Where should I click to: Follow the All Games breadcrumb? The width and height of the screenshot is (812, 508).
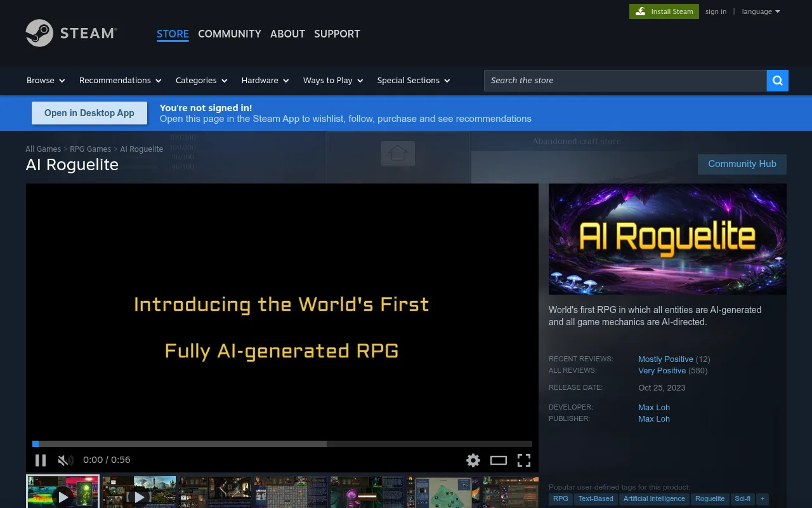(43, 149)
